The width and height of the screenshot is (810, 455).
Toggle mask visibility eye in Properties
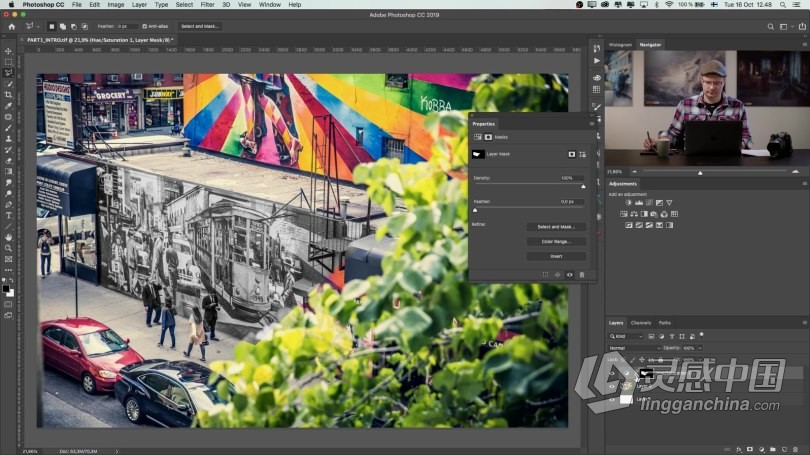tap(570, 275)
